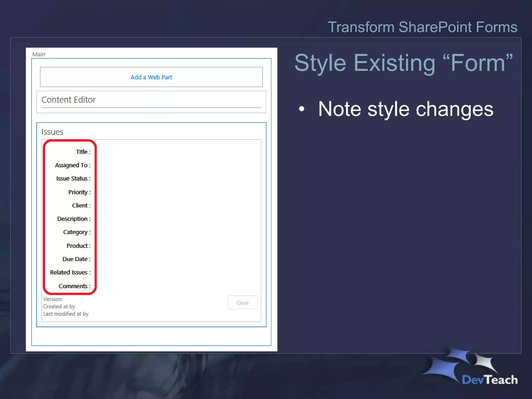The height and width of the screenshot is (399, 532).
Task: Click the Issue Status field label
Action: pyautogui.click(x=74, y=178)
